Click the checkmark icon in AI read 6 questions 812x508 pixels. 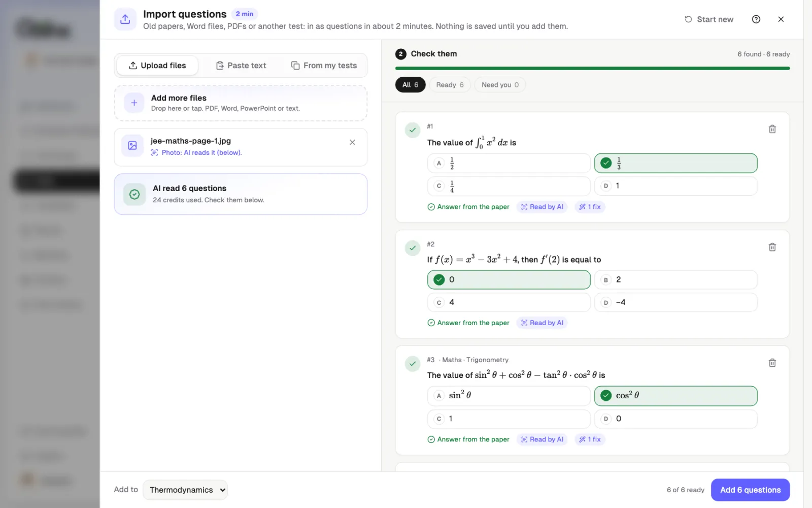click(134, 194)
